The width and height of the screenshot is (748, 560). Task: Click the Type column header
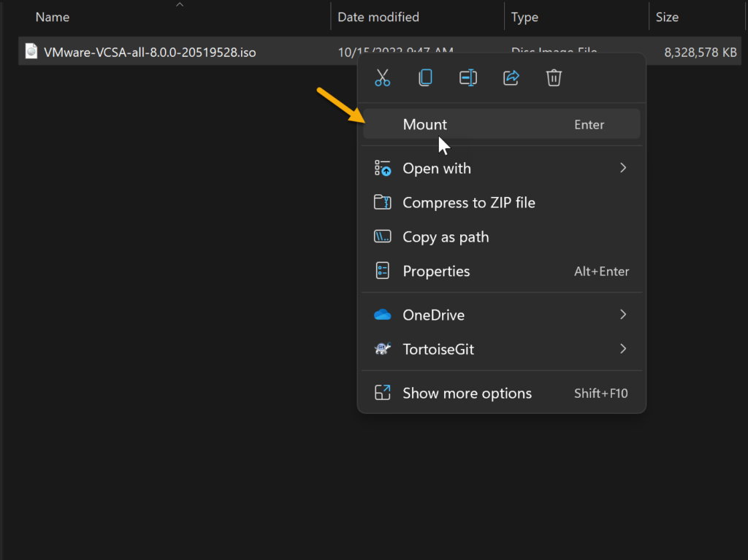[x=524, y=17]
